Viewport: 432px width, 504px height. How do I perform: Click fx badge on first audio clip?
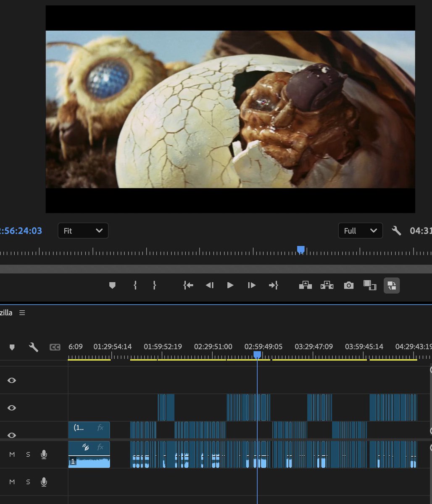[100, 447]
